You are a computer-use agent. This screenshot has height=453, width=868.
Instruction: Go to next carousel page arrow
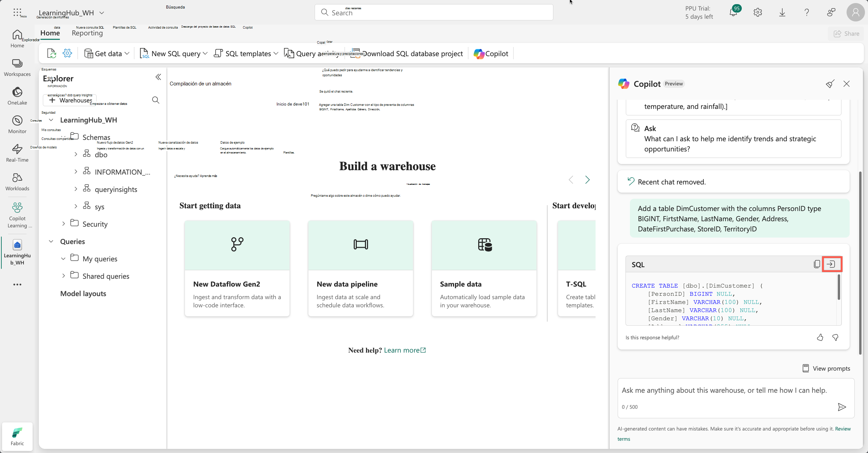tap(587, 180)
